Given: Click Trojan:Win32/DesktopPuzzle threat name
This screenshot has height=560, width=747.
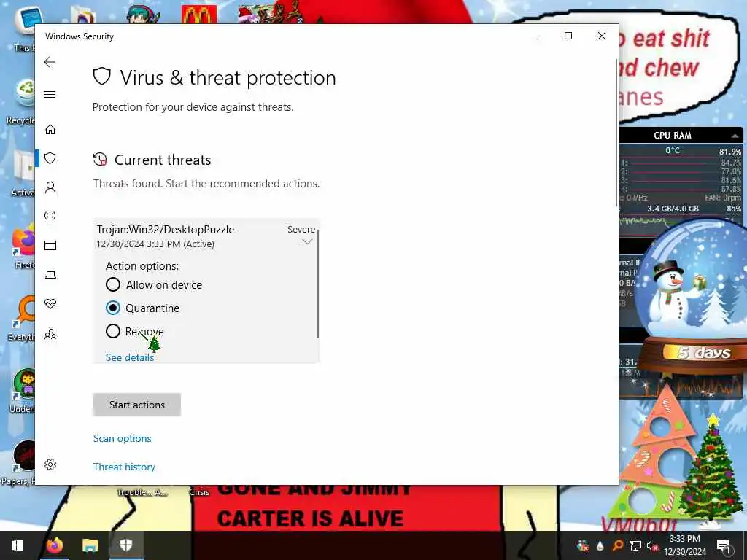Looking at the screenshot, I should click(x=166, y=230).
